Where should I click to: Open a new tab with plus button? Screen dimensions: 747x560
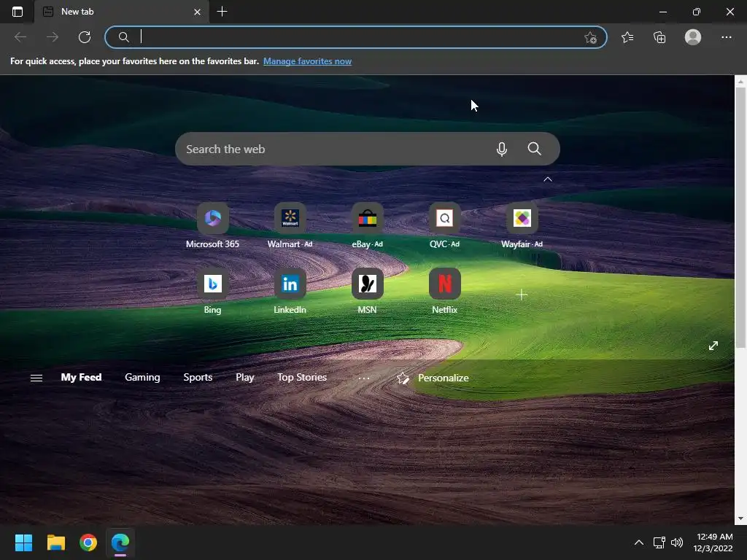[x=222, y=12]
